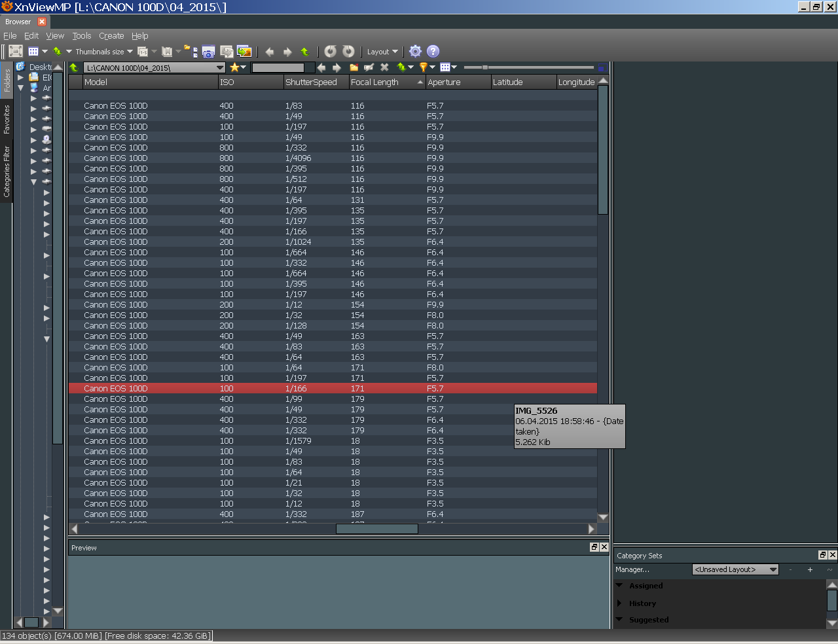This screenshot has width=838, height=644.
Task: Click the thumbnail size slider handle
Action: (485, 67)
